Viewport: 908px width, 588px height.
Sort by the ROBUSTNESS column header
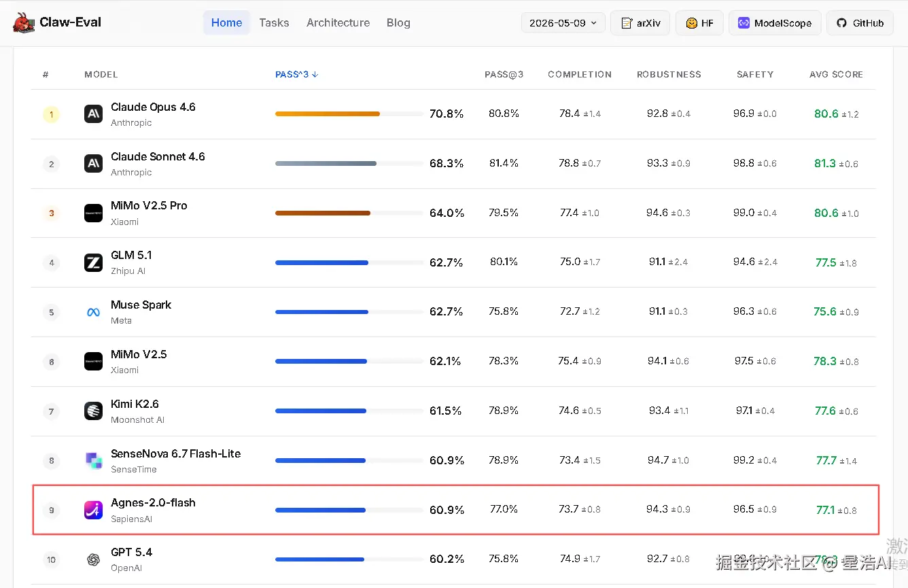pos(669,74)
